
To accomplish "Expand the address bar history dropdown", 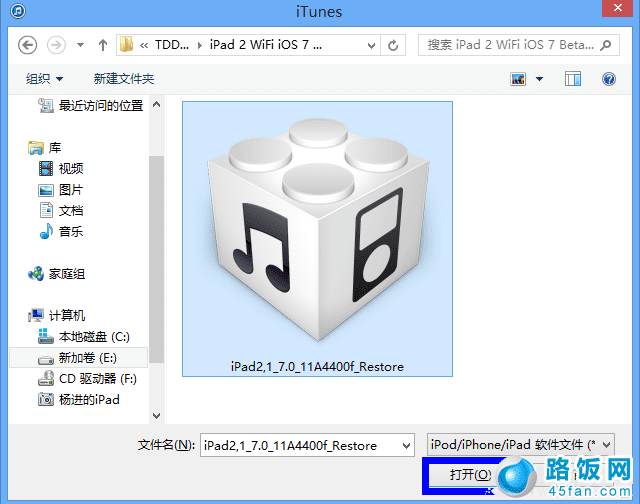I will click(371, 45).
